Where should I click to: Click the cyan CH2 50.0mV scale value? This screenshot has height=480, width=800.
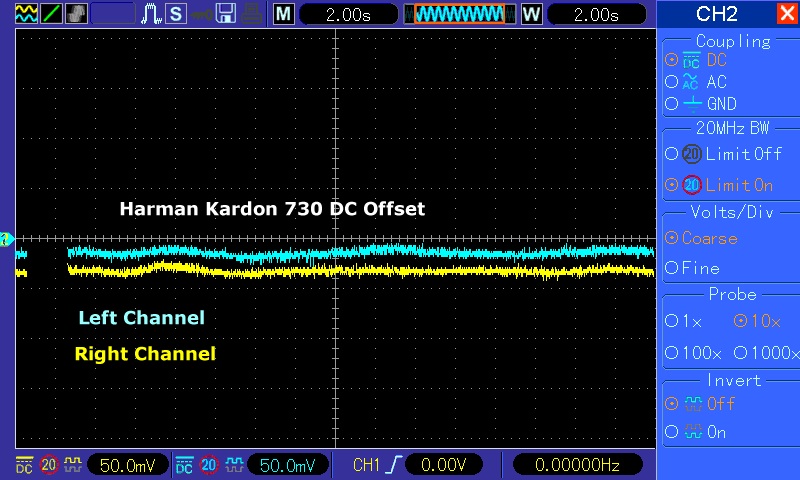coord(288,465)
